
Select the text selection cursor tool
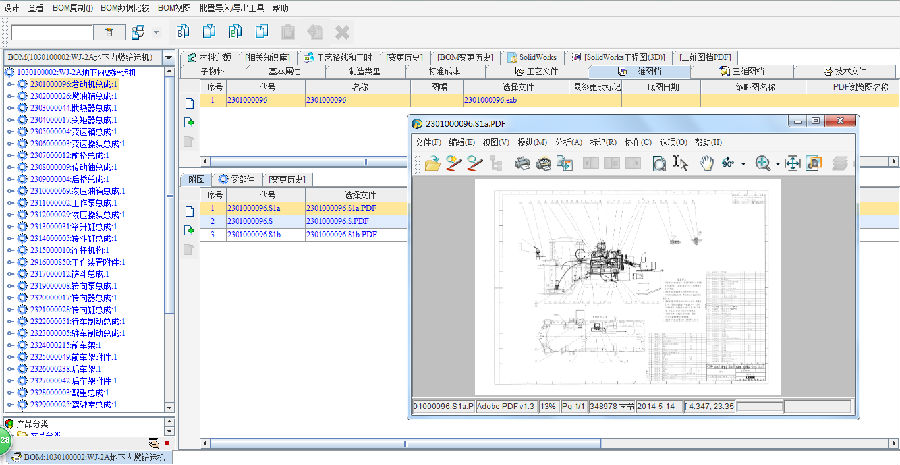(681, 162)
